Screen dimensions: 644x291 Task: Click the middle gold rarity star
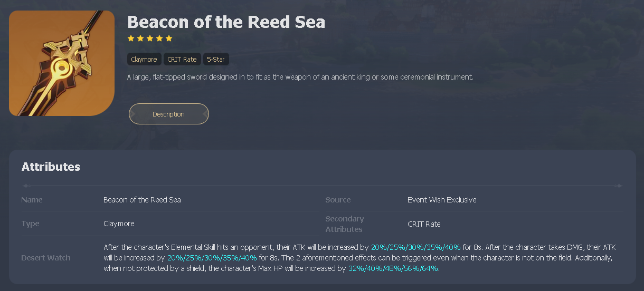tap(150, 38)
